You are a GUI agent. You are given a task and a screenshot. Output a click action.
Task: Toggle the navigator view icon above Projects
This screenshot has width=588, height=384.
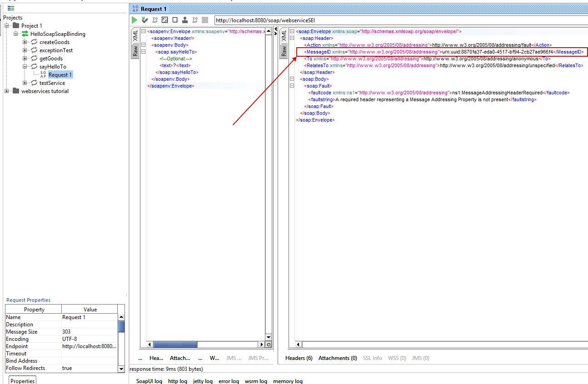pyautogui.click(x=11, y=8)
